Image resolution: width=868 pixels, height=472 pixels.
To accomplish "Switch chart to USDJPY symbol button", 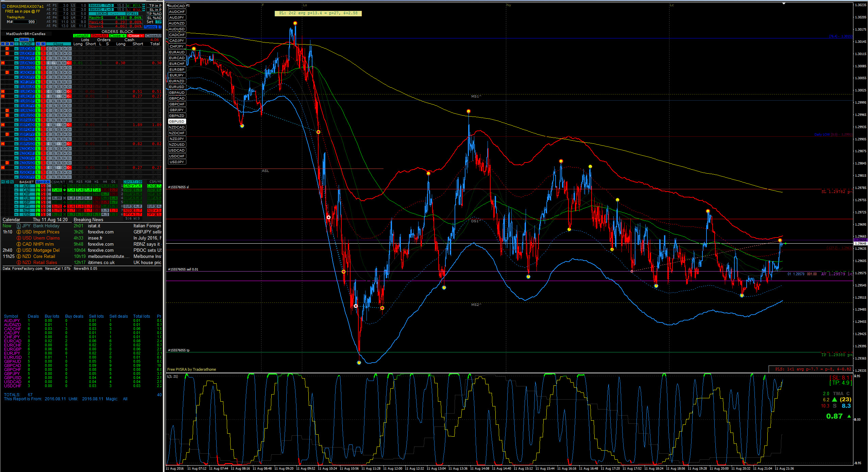I will 177,162.
